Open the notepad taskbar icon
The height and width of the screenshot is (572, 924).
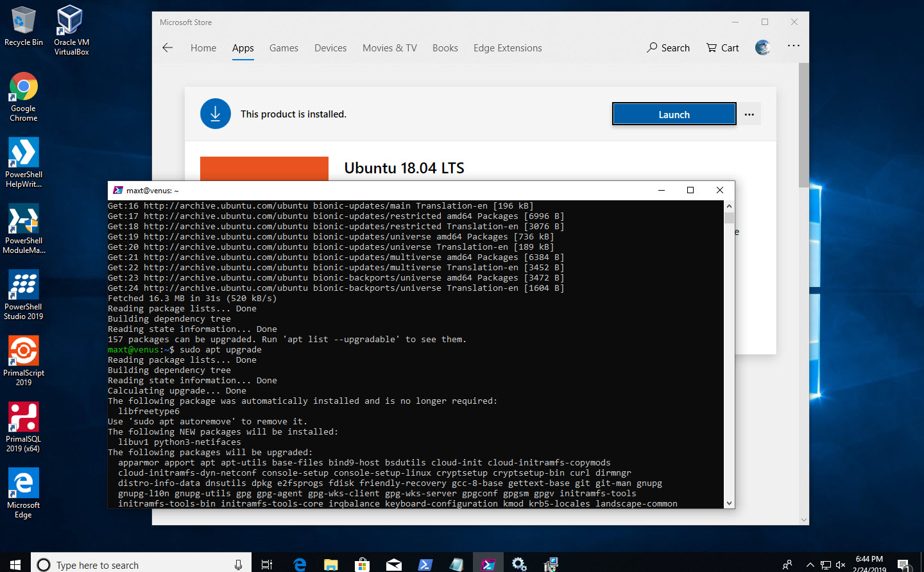coord(456,564)
